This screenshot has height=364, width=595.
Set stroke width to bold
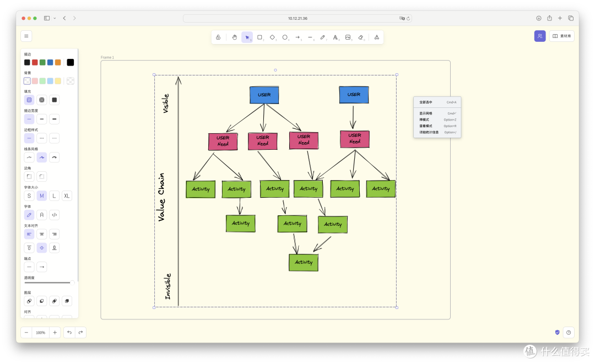(x=42, y=119)
